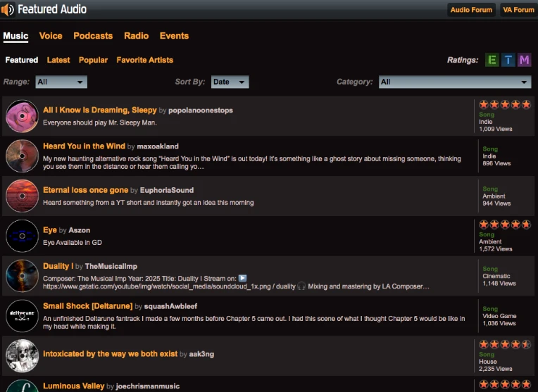Open song Eternal loss once gone
Image resolution: width=538 pixels, height=392 pixels.
click(x=85, y=190)
